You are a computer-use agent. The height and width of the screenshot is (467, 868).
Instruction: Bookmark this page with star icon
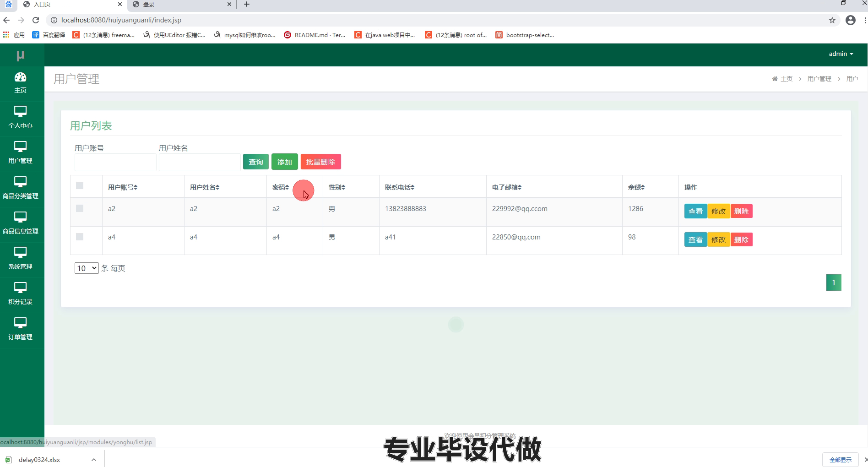click(x=832, y=20)
